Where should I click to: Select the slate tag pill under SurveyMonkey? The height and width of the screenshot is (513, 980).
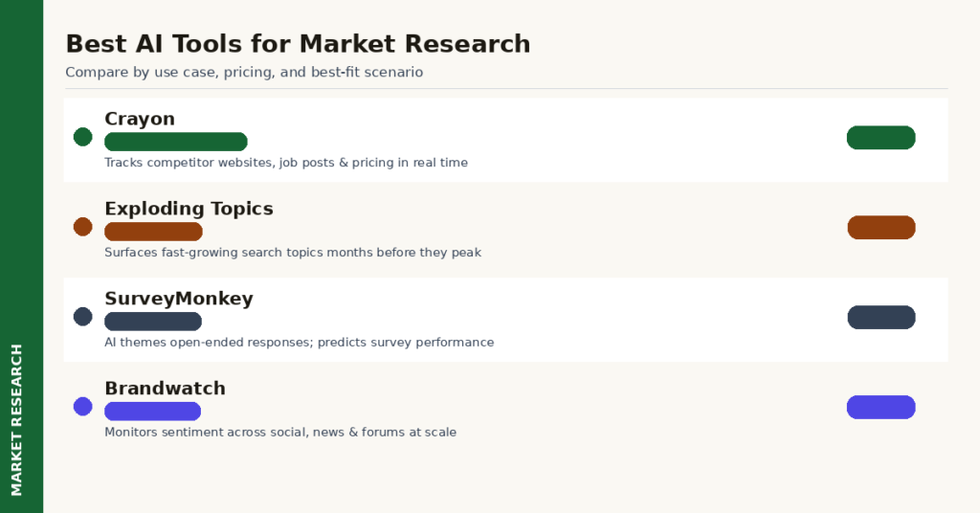[x=153, y=322]
